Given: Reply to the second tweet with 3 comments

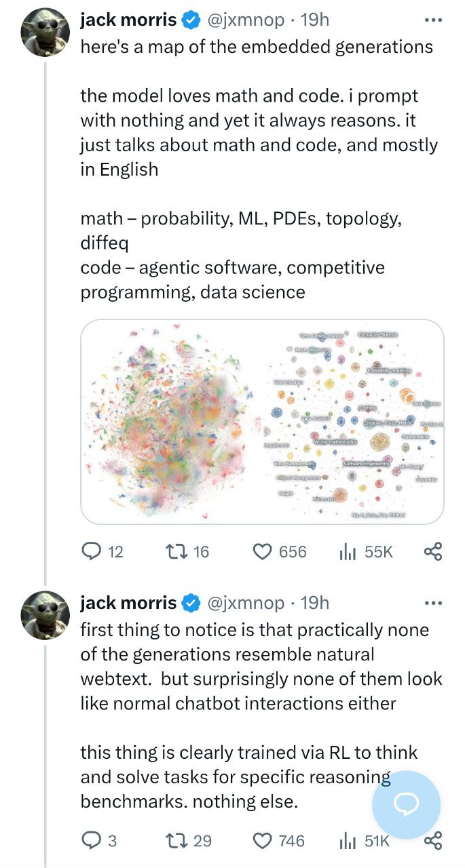Looking at the screenshot, I should click(x=92, y=841).
